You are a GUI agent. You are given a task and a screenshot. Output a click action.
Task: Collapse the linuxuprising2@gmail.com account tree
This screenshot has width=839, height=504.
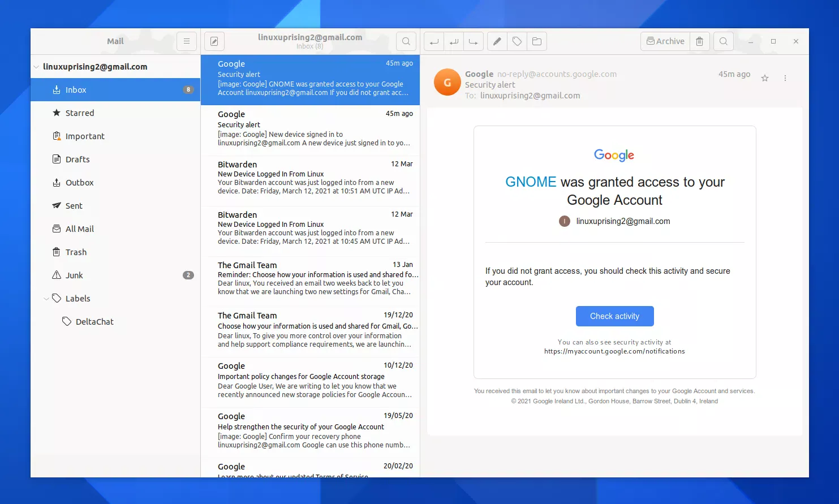pos(36,66)
